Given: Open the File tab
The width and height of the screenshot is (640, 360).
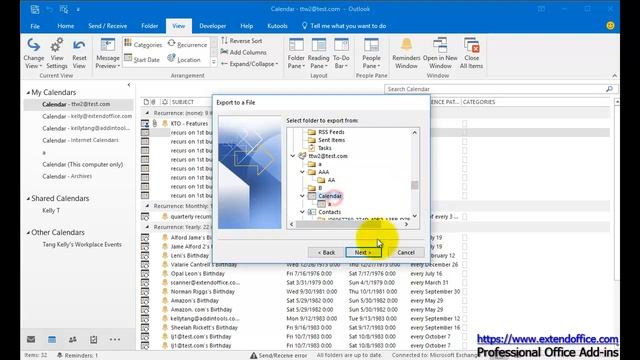Looking at the screenshot, I should [35, 26].
